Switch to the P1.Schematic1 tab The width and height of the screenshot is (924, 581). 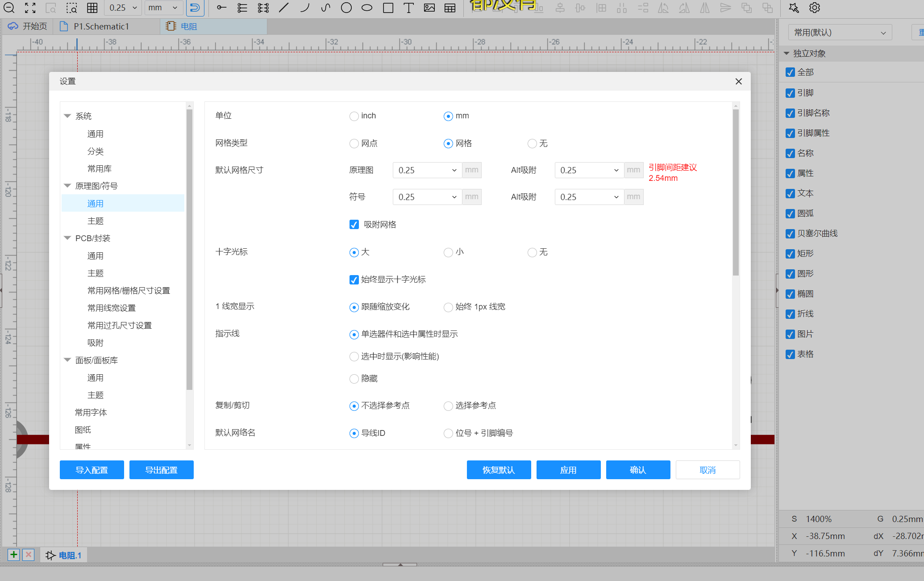pos(101,26)
